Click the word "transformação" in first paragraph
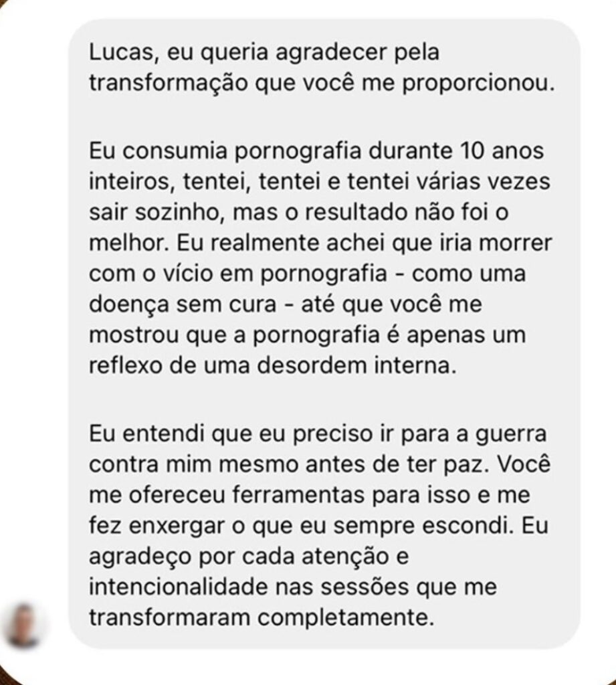The width and height of the screenshot is (616, 685). click(168, 84)
